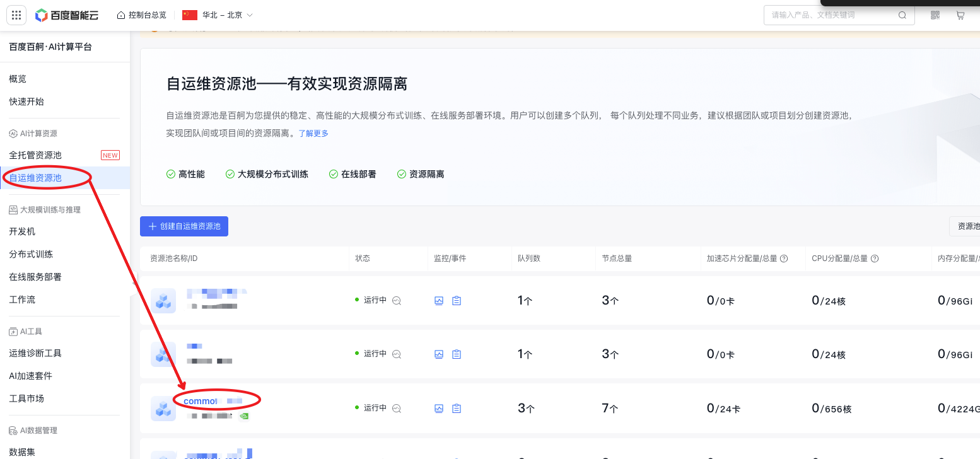Open events clipboard icon for common resource pool
The height and width of the screenshot is (459, 980).
point(457,409)
